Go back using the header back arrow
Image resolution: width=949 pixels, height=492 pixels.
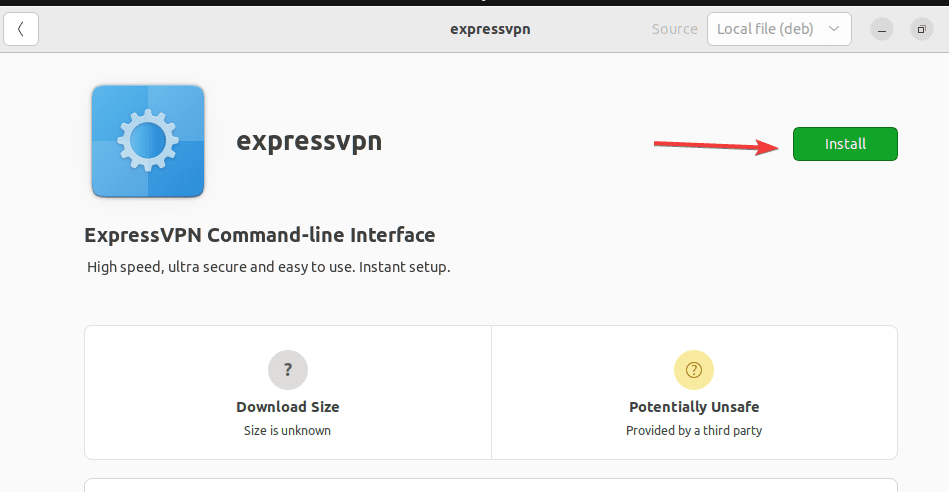point(21,29)
